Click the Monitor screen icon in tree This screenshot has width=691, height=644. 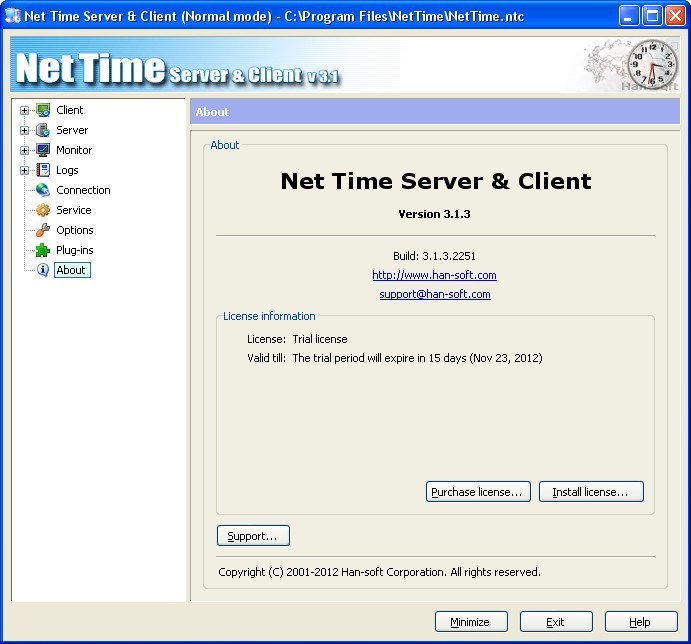43,150
